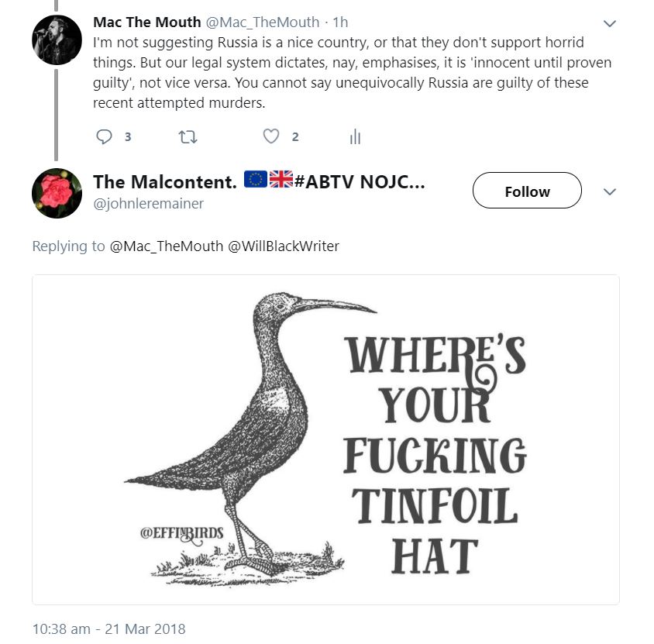This screenshot has height=644, width=654.
Task: Click the 1h tweet timestamp
Action: (340, 22)
